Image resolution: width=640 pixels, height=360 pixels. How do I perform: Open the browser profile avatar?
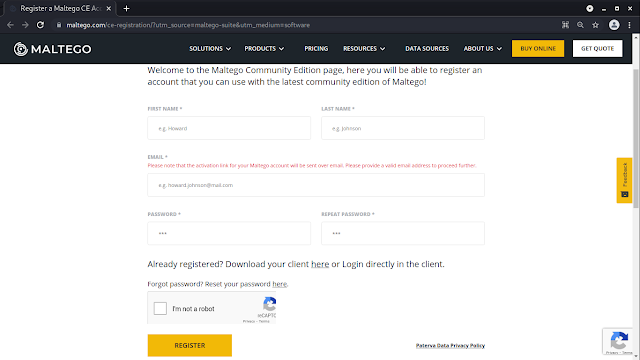tap(614, 25)
